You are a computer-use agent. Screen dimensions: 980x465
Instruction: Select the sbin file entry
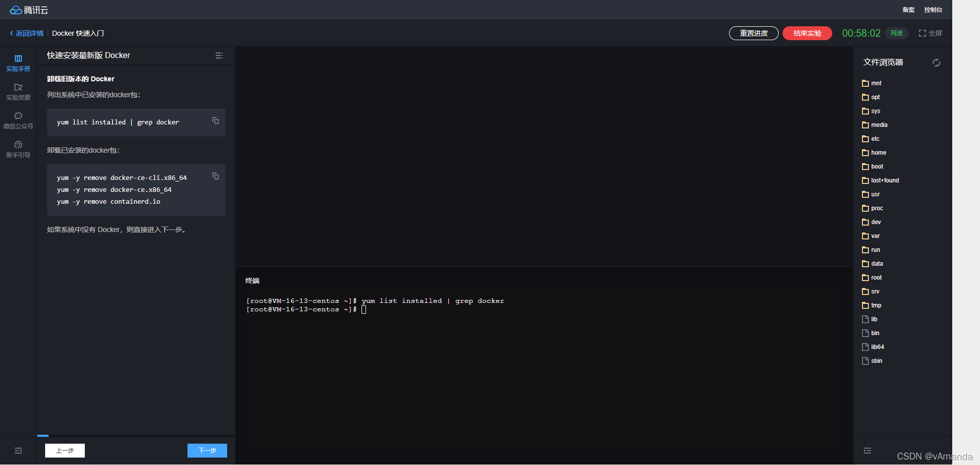point(872,361)
